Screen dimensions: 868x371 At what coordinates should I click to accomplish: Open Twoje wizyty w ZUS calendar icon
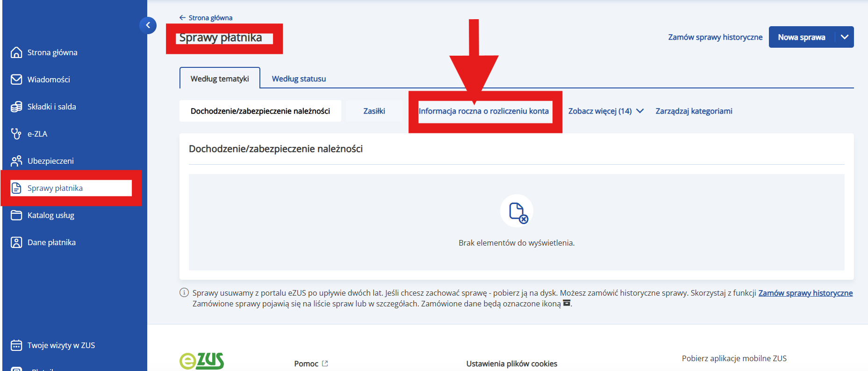point(16,345)
